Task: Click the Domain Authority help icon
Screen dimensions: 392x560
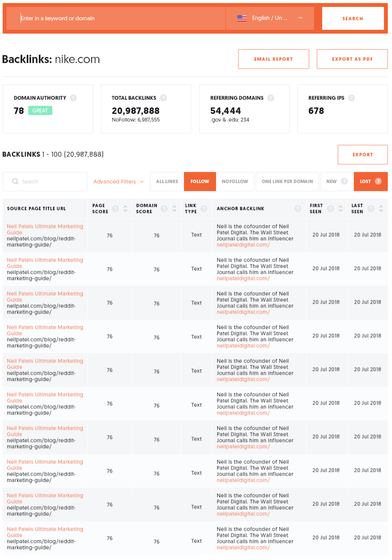Action: [73, 98]
